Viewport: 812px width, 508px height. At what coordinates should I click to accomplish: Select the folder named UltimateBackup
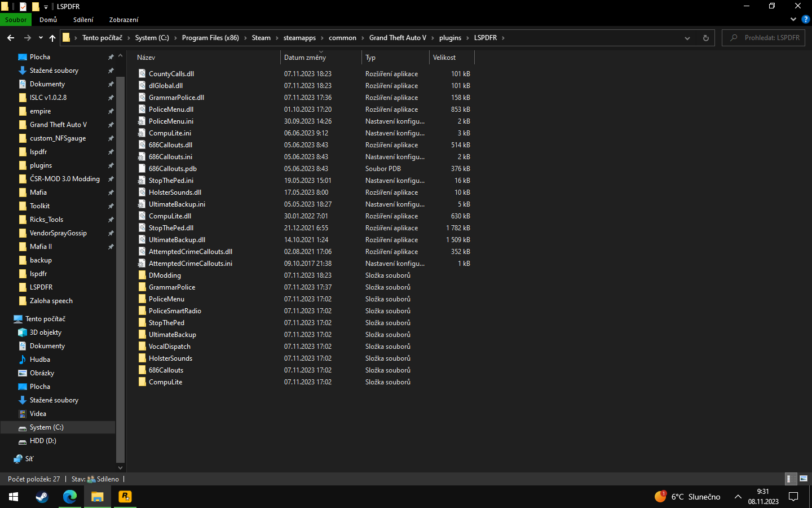pyautogui.click(x=173, y=335)
